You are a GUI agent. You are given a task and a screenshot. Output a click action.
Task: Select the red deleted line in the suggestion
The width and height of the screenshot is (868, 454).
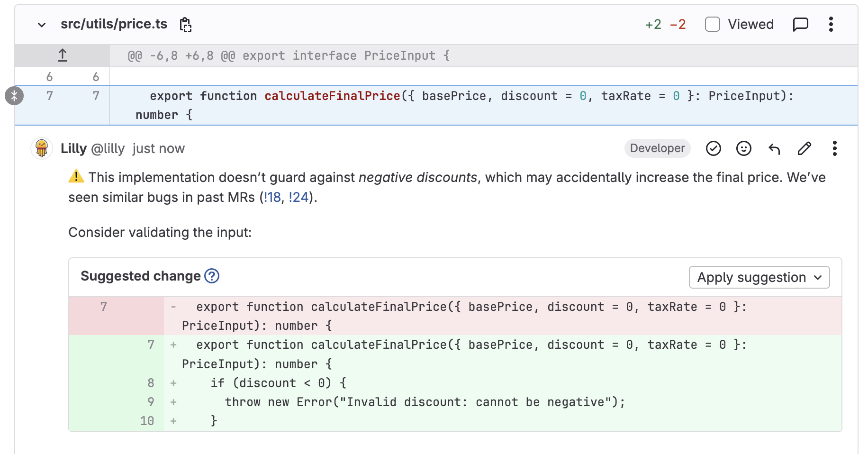click(426, 315)
